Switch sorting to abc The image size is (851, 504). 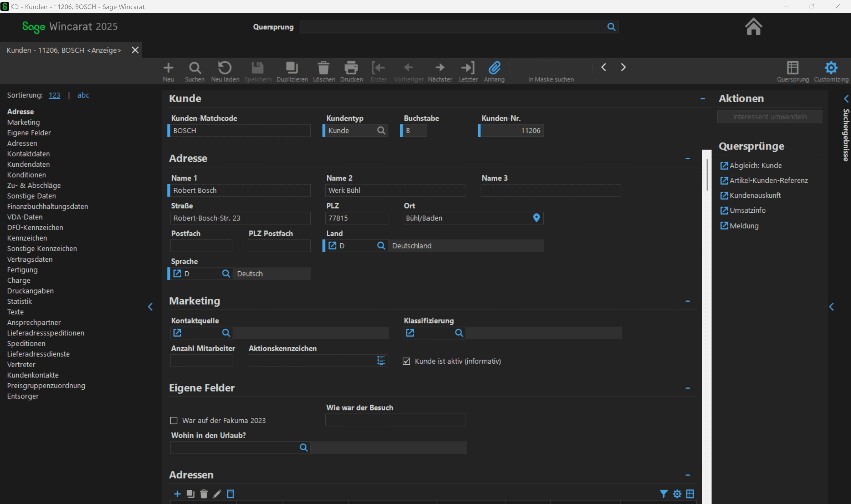point(83,95)
